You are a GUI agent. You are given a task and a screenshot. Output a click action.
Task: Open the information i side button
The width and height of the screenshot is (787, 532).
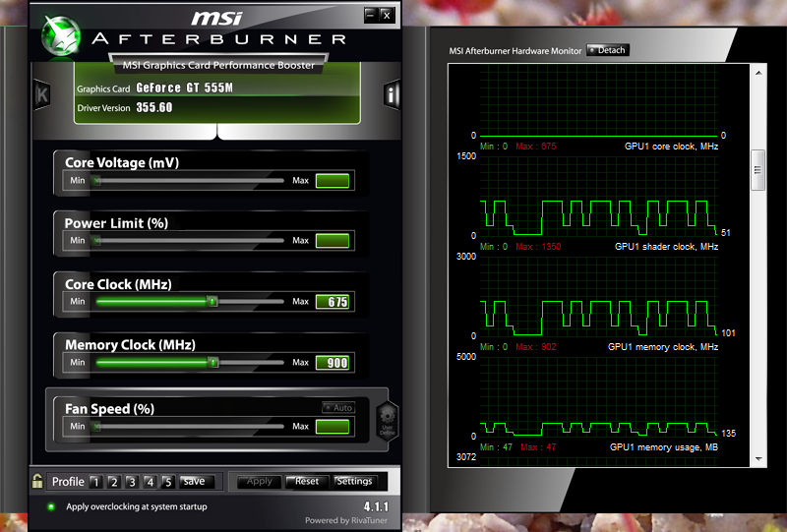tap(392, 94)
